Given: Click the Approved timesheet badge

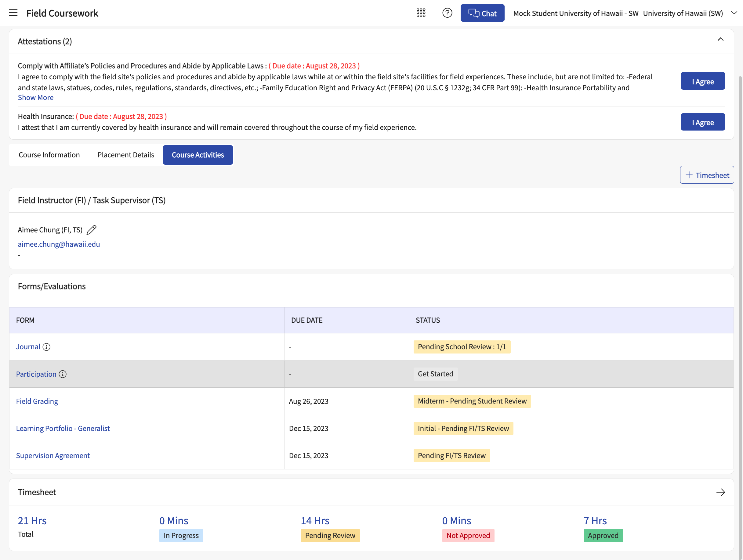Looking at the screenshot, I should [603, 536].
